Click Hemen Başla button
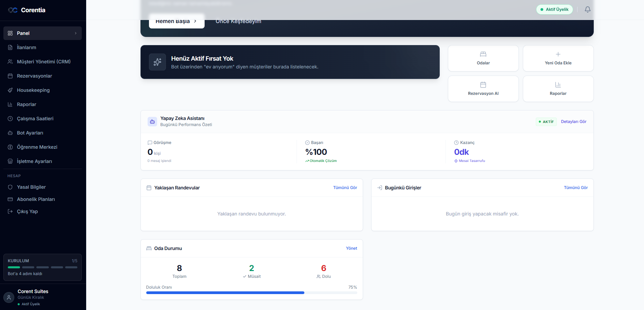 [176, 21]
